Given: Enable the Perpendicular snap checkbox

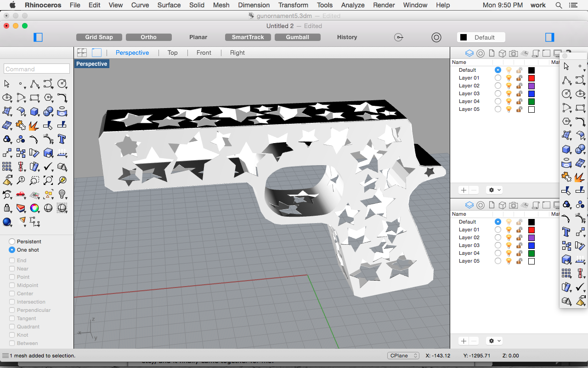Looking at the screenshot, I should [x=12, y=310].
